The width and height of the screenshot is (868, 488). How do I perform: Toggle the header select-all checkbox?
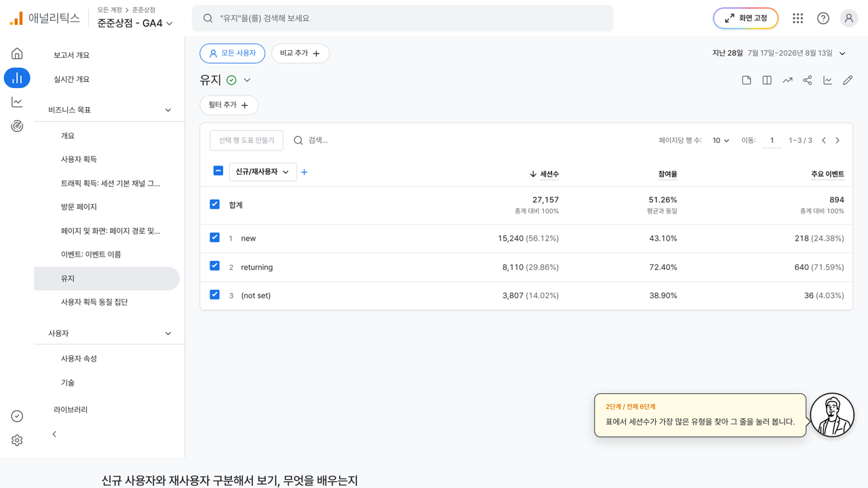click(x=218, y=171)
